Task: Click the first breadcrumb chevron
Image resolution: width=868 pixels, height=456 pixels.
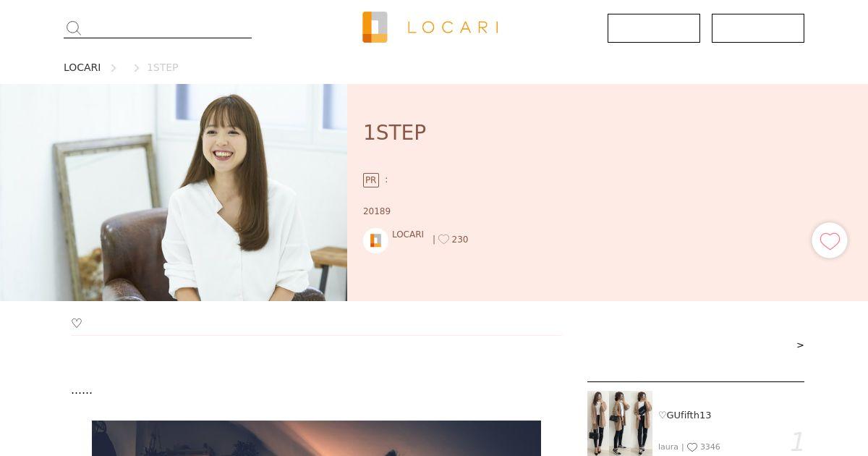Action: (x=114, y=68)
